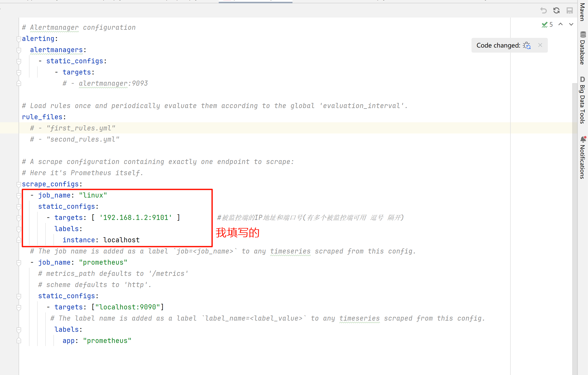
Task: Place cursor on '192.168.1.2:9101' target string
Action: point(136,218)
